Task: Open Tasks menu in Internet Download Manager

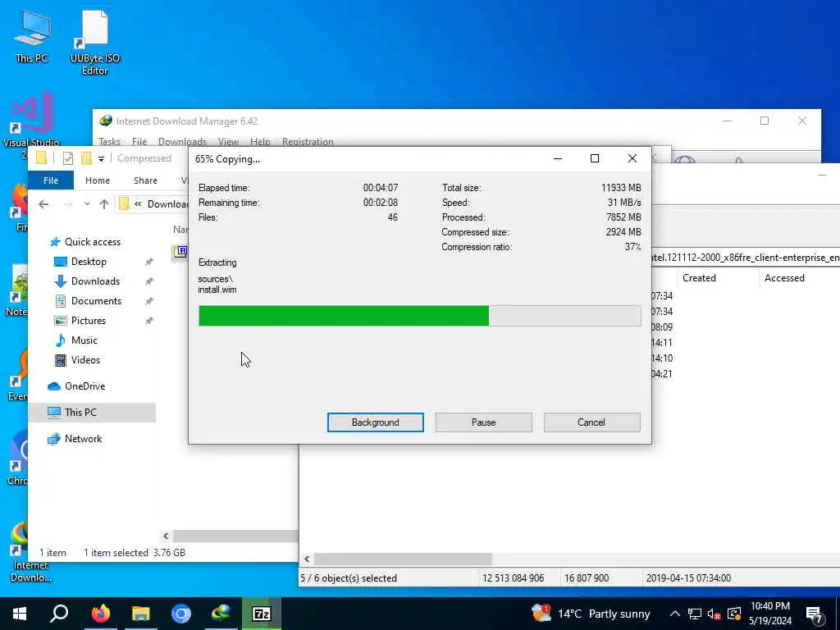Action: [109, 141]
